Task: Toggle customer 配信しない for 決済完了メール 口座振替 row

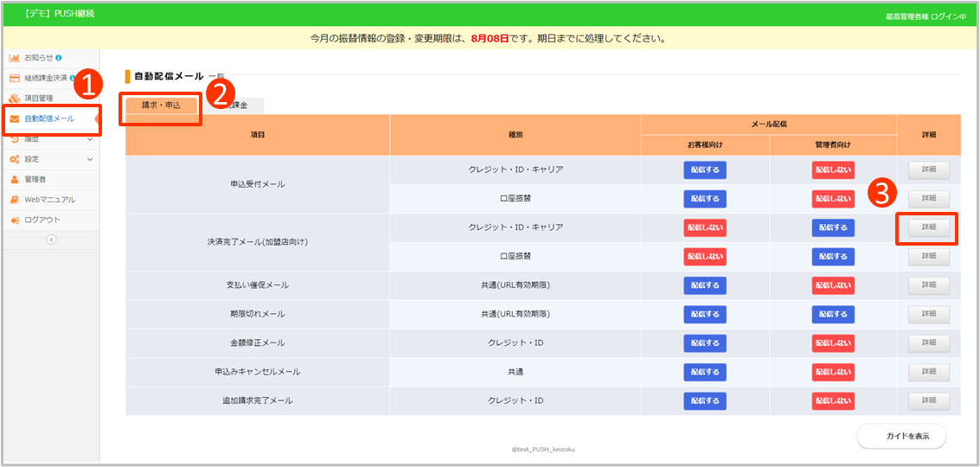Action: [705, 257]
